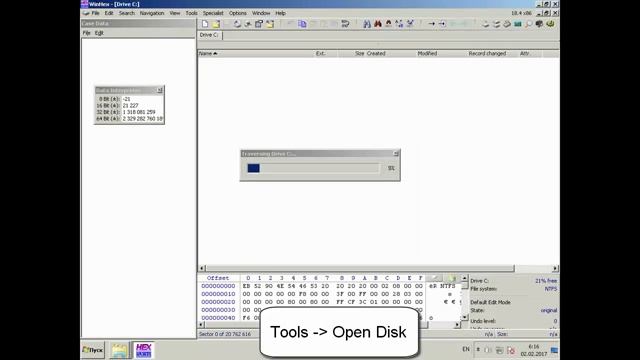Click the red binoculars Find Hex icon
The width and height of the screenshot is (640, 360).
(x=378, y=24)
